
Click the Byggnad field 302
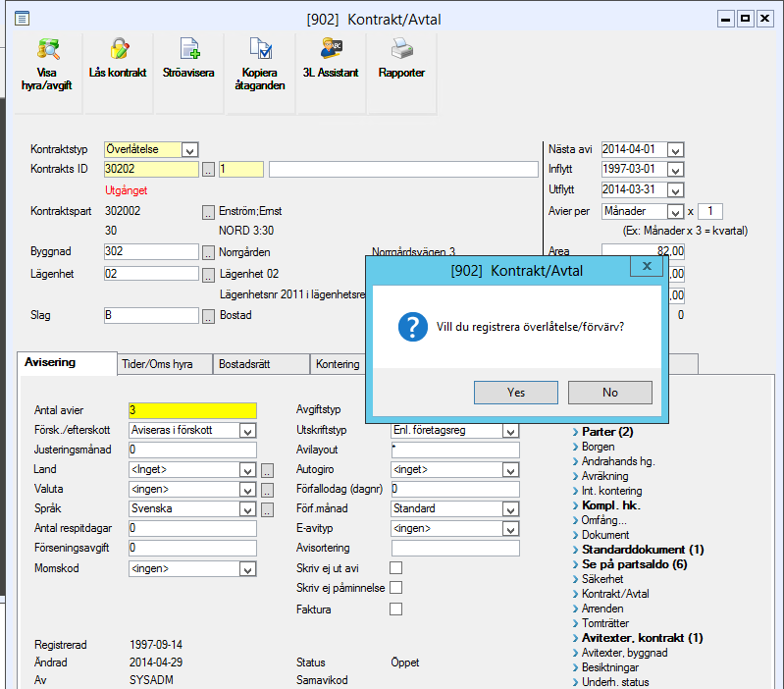tap(151, 251)
